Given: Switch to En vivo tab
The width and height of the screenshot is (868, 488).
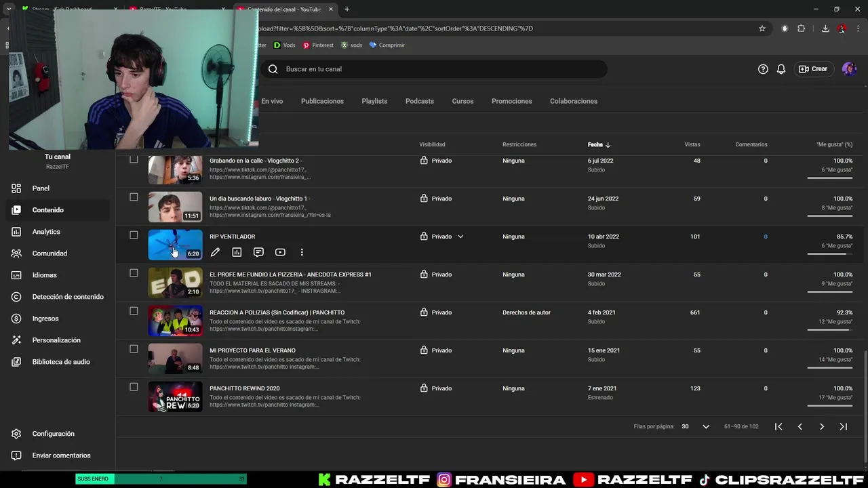Looking at the screenshot, I should point(272,101).
